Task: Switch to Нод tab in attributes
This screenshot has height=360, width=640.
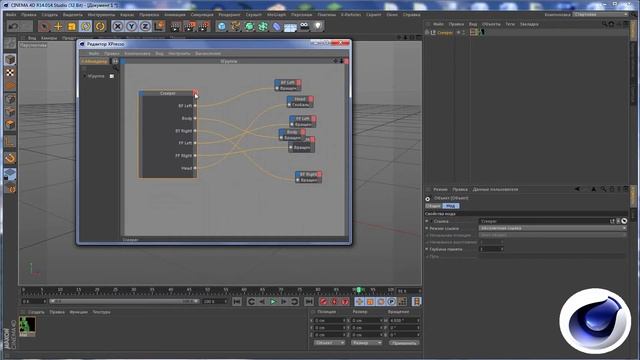Action: tap(451, 206)
